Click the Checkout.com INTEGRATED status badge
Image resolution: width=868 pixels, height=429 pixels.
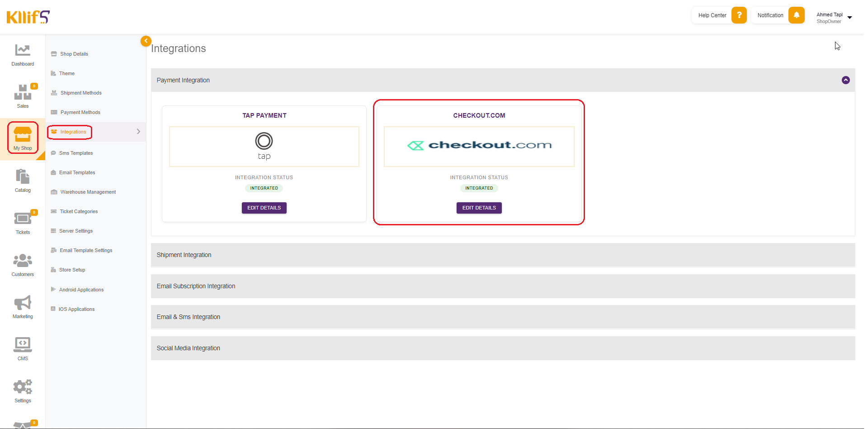479,188
